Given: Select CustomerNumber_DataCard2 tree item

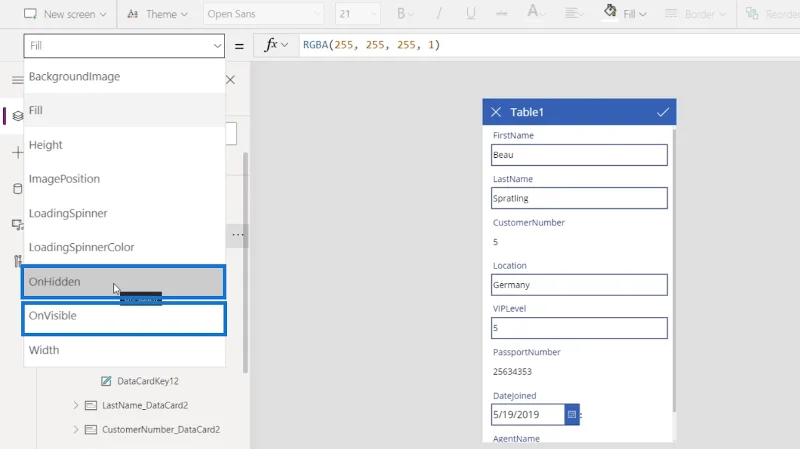Looking at the screenshot, I should pos(161,430).
